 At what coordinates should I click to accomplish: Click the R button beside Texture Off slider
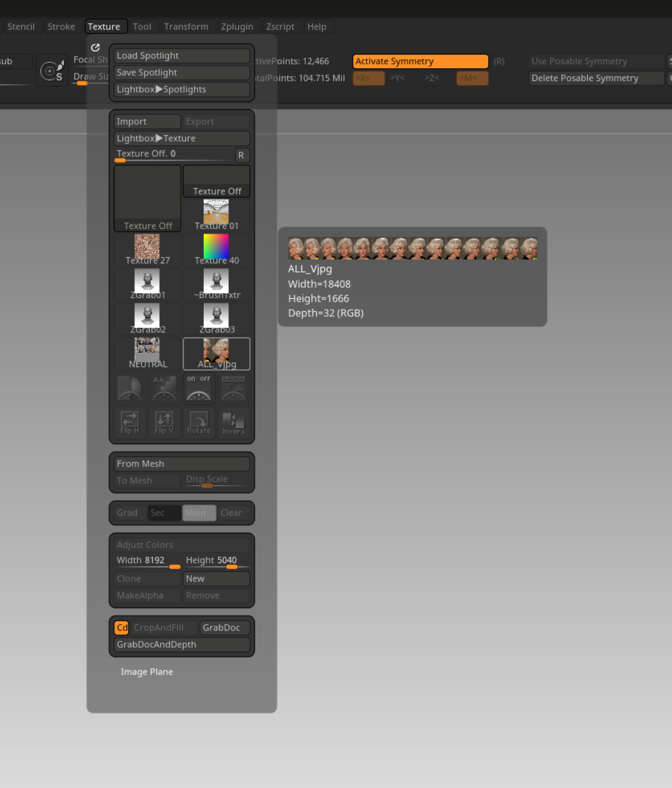coord(241,155)
